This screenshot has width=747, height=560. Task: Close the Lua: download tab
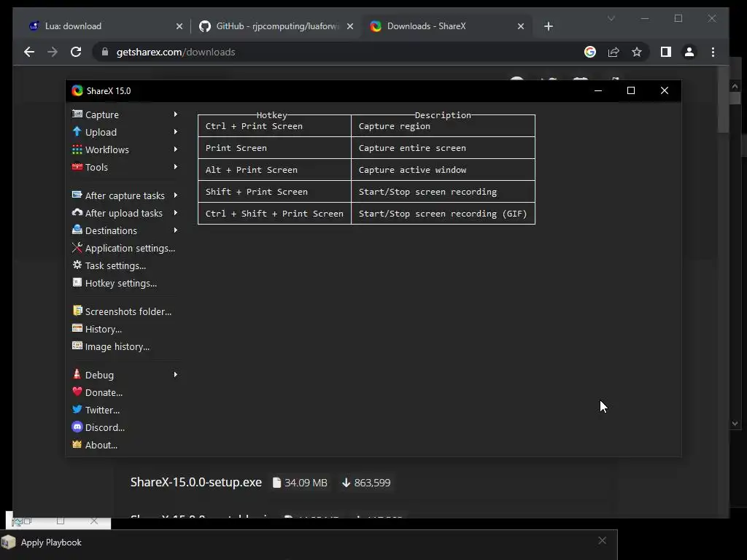(x=179, y=26)
